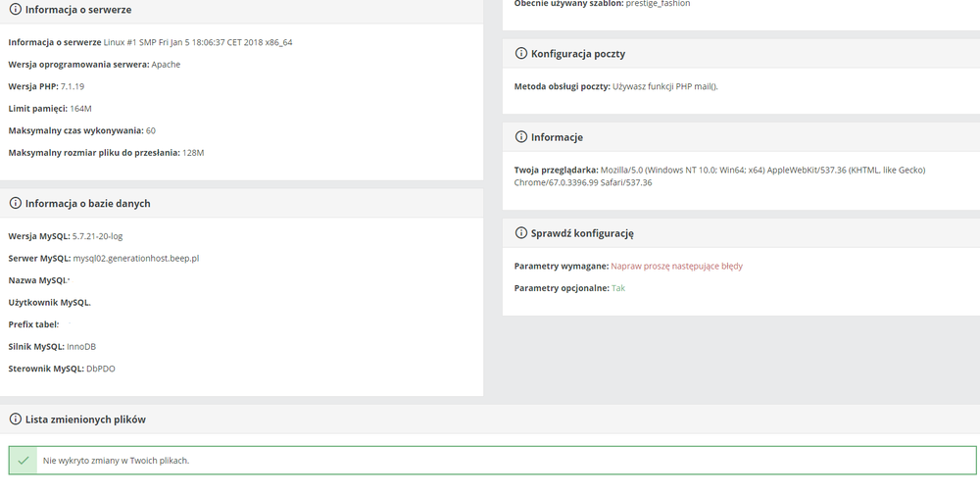
Task: Click the 'Informacja o bazie danych' heading
Action: (x=87, y=203)
